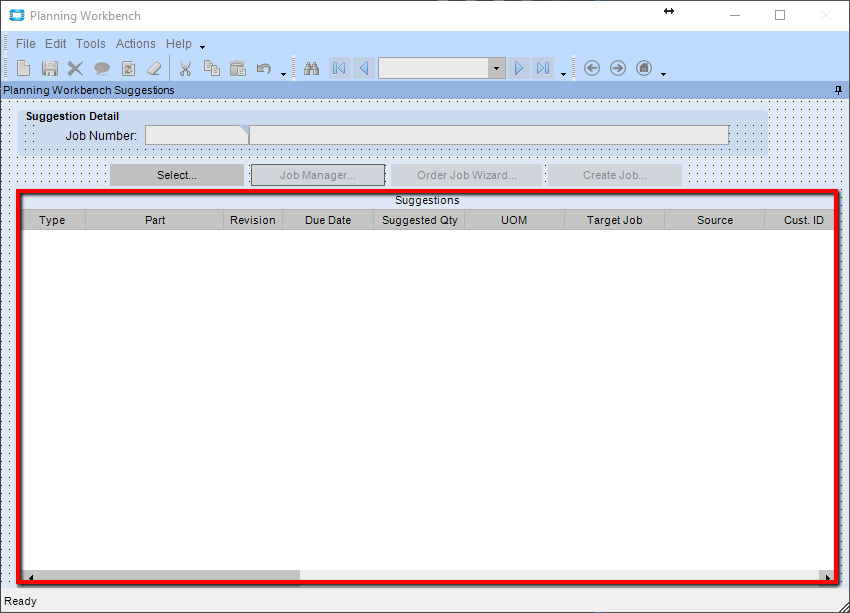
Task: Sort by the Source column header
Action: point(714,220)
